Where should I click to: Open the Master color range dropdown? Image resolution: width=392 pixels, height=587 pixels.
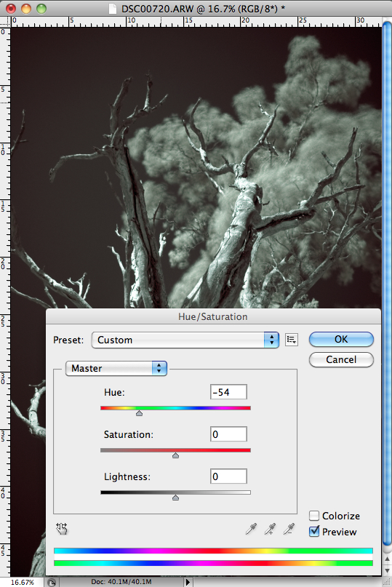coord(116,368)
